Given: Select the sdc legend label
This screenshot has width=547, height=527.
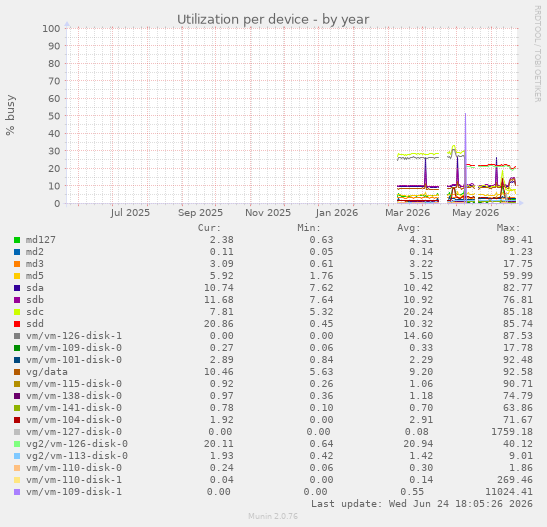Looking at the screenshot, I should click(x=35, y=312).
